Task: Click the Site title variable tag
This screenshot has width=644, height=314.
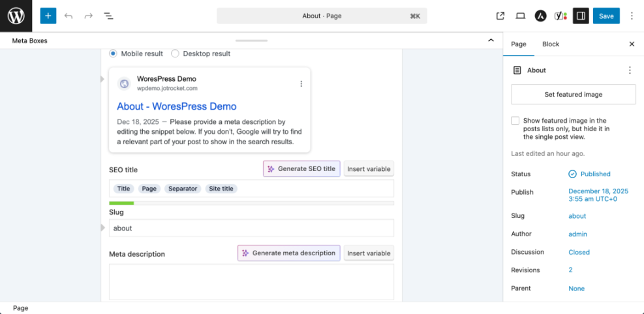Action: click(x=221, y=189)
